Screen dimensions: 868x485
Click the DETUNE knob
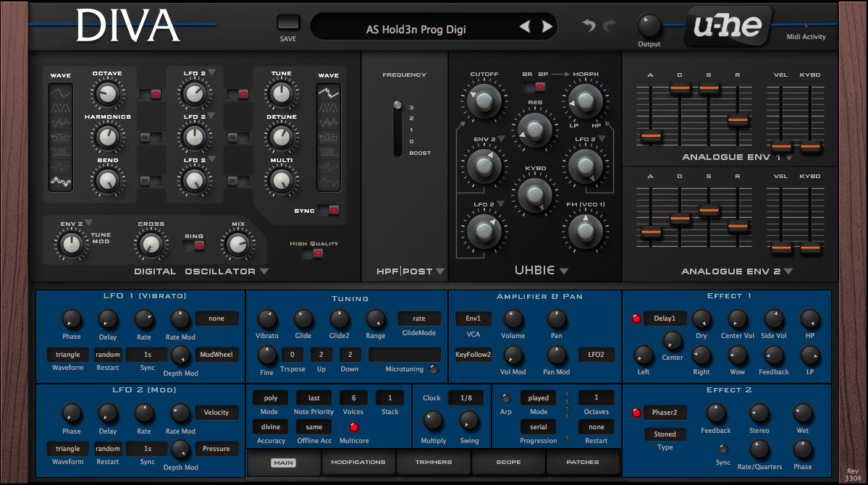click(x=281, y=138)
